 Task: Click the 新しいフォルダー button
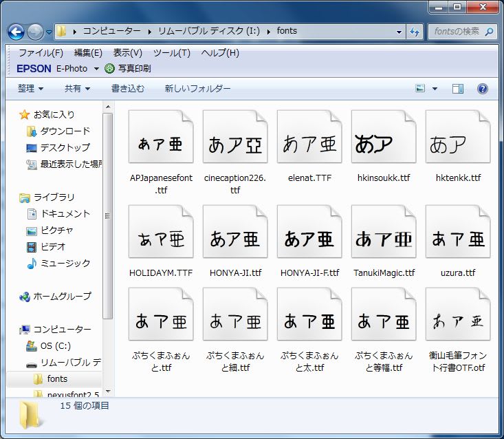coord(197,89)
